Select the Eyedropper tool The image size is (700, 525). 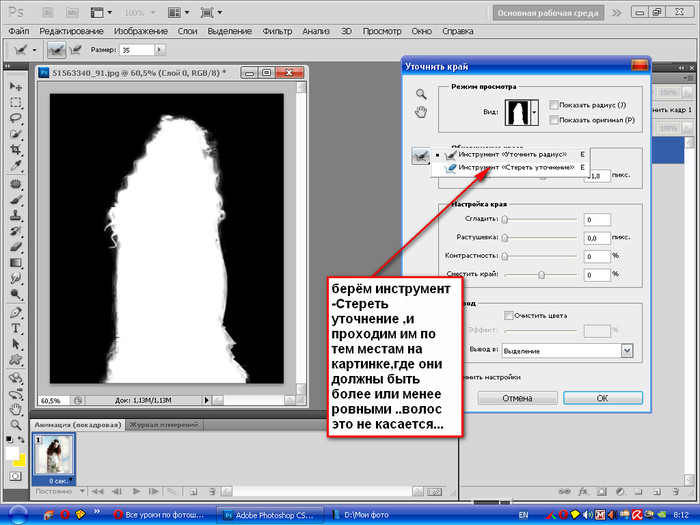pyautogui.click(x=16, y=166)
